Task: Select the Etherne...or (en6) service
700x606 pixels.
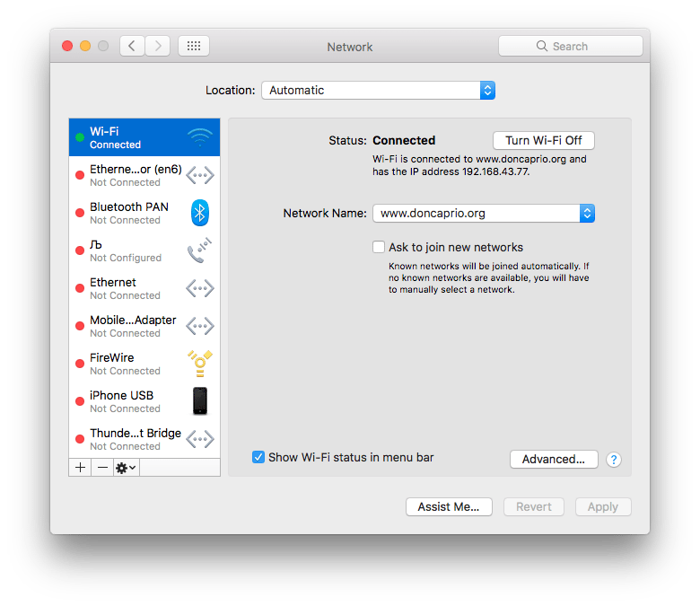Action: [144, 175]
